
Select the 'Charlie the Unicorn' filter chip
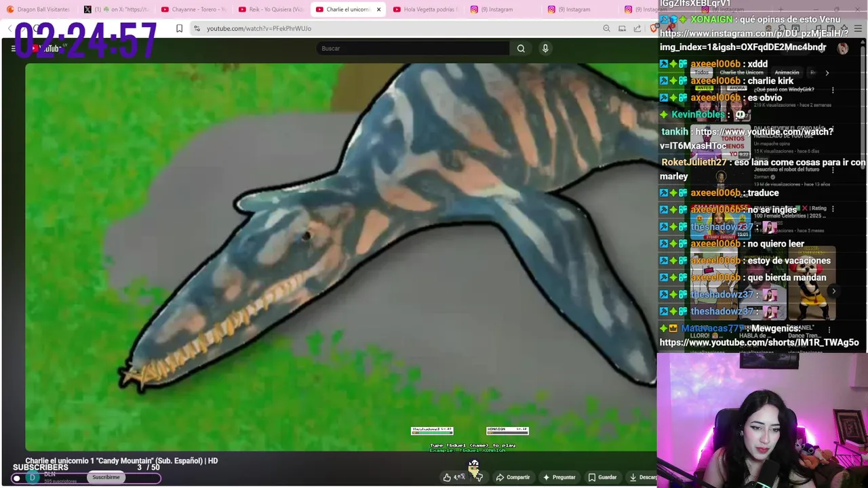741,73
